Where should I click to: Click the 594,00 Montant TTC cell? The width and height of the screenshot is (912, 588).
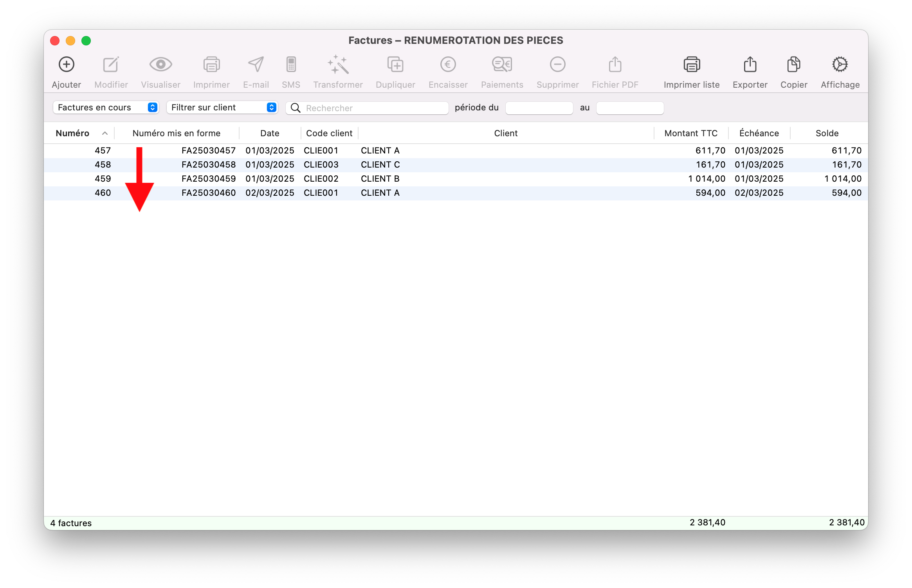710,193
